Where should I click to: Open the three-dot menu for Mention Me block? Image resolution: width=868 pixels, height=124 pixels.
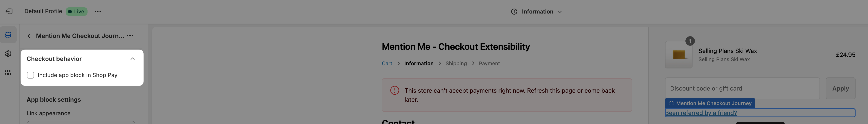tap(130, 35)
